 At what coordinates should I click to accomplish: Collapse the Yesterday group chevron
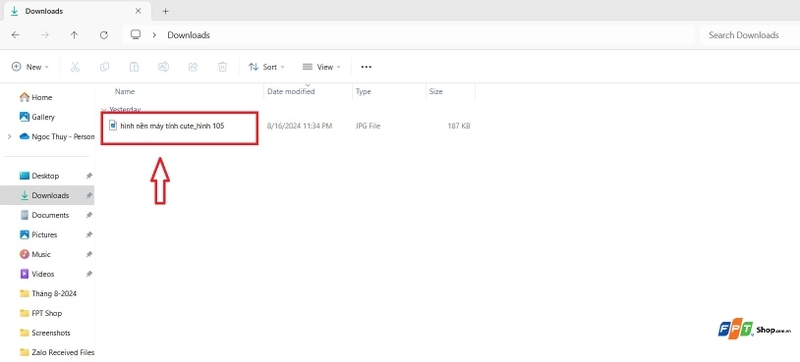104,109
